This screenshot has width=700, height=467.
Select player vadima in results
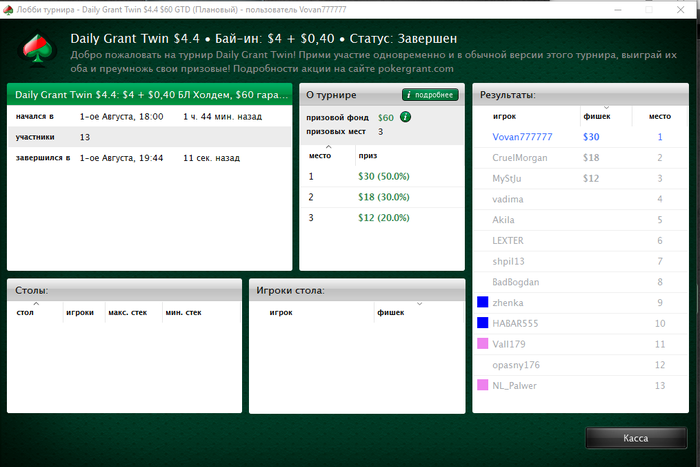pyautogui.click(x=580, y=199)
